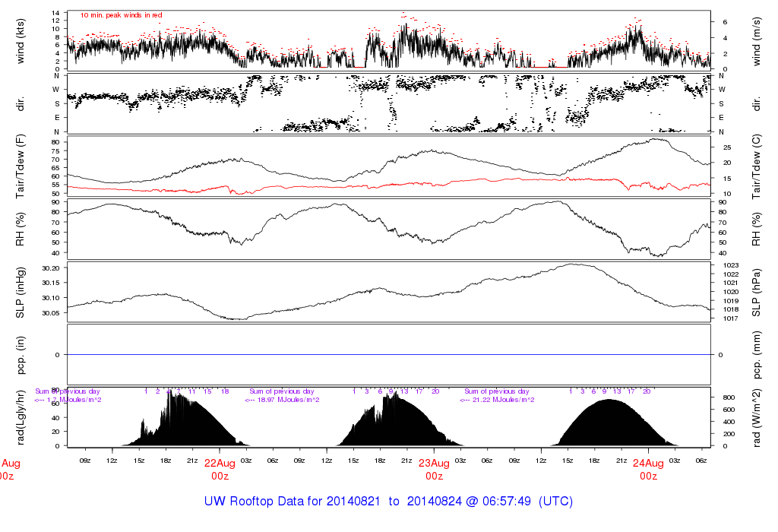The width and height of the screenshot is (778, 532).
Task: Select the 'wind (m/s)' axis label
Action: pyautogui.click(x=757, y=42)
